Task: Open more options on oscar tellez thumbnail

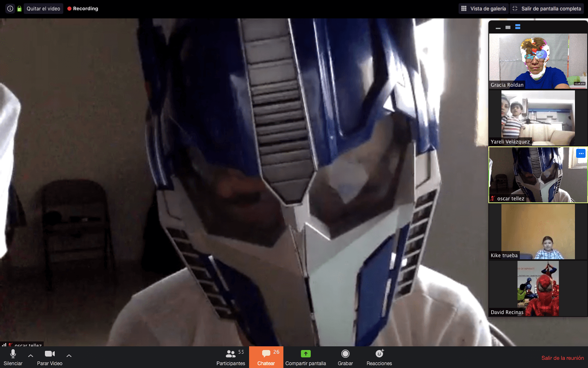Action: pyautogui.click(x=581, y=153)
